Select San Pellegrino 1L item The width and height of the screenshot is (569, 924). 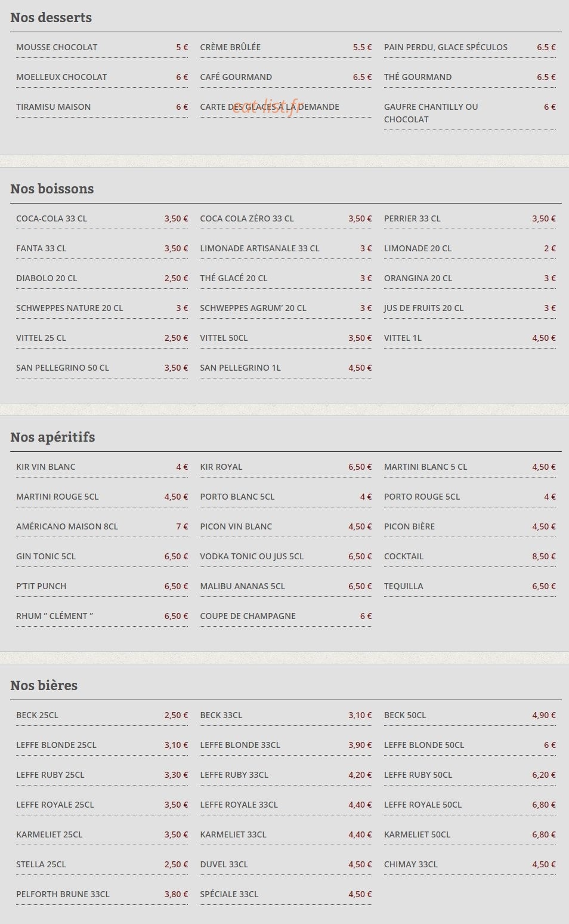pos(286,368)
